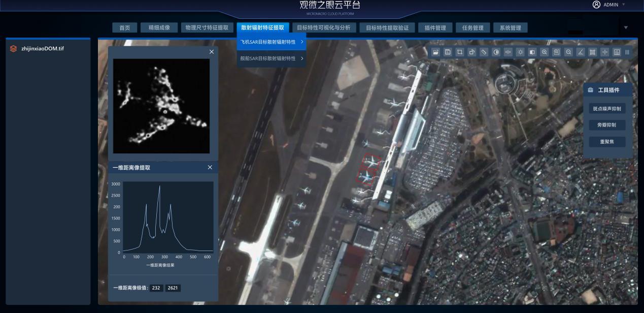Open the 目标特性提取验证 tab
The image size is (644, 313).
click(x=387, y=28)
